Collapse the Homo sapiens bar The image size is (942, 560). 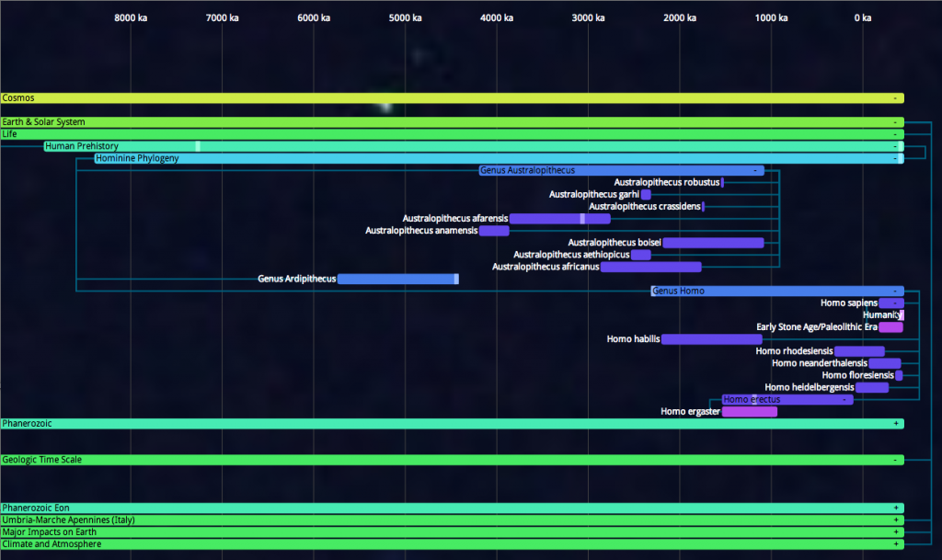pyautogui.click(x=895, y=303)
